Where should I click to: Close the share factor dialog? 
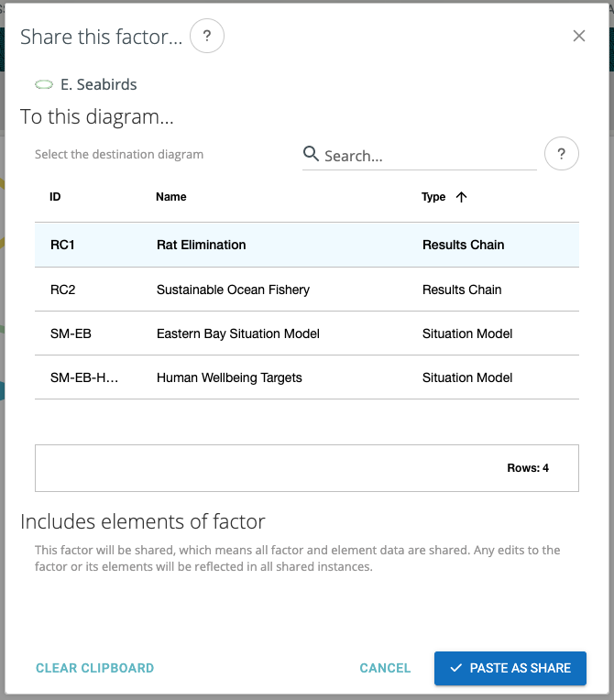tap(578, 37)
